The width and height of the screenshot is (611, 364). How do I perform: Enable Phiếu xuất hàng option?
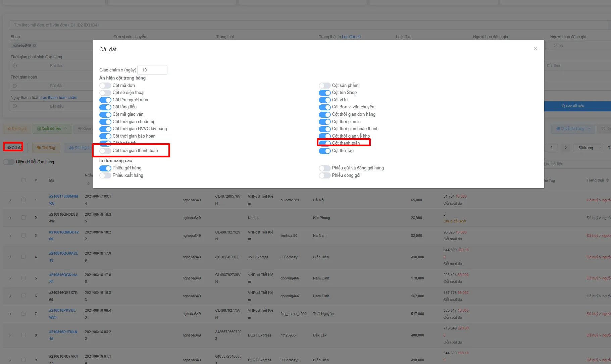click(105, 175)
